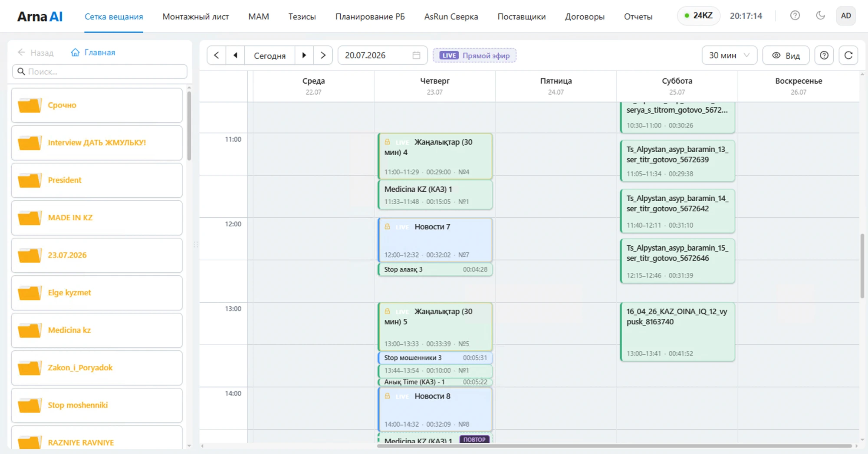Select the Stop алаяқ 3 block
This screenshot has height=454, width=868.
coord(435,269)
